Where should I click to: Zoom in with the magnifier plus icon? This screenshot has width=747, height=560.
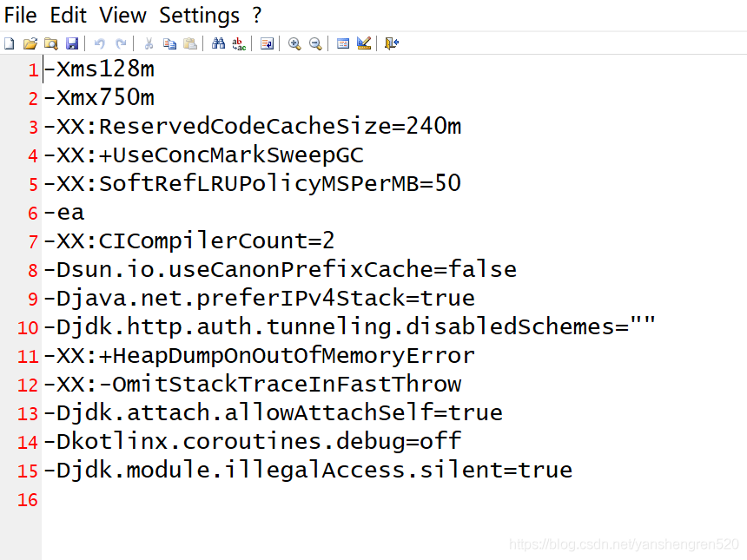tap(294, 43)
